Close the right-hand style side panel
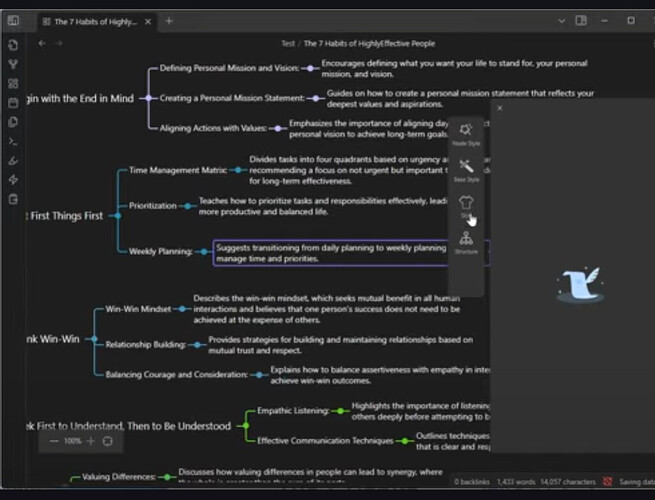 [x=499, y=107]
